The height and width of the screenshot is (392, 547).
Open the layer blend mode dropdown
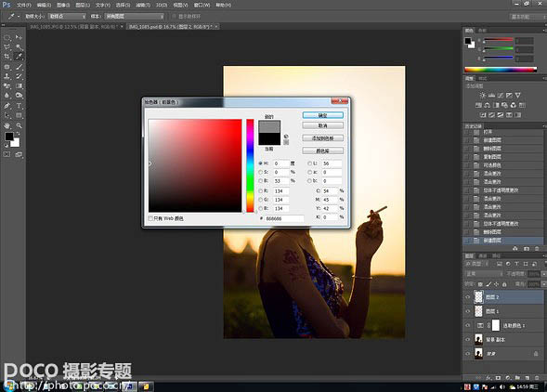[484, 274]
